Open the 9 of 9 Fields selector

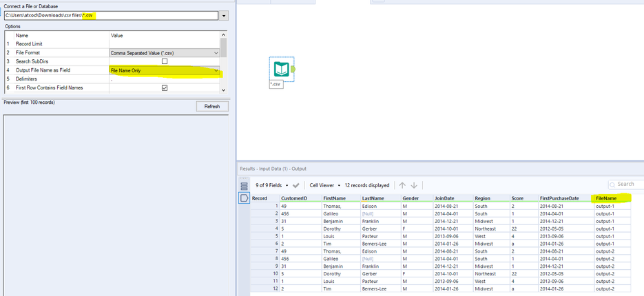coord(272,185)
